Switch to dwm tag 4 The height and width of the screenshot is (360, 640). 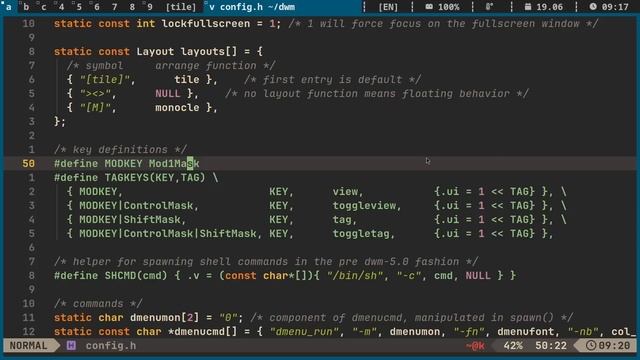(x=61, y=7)
